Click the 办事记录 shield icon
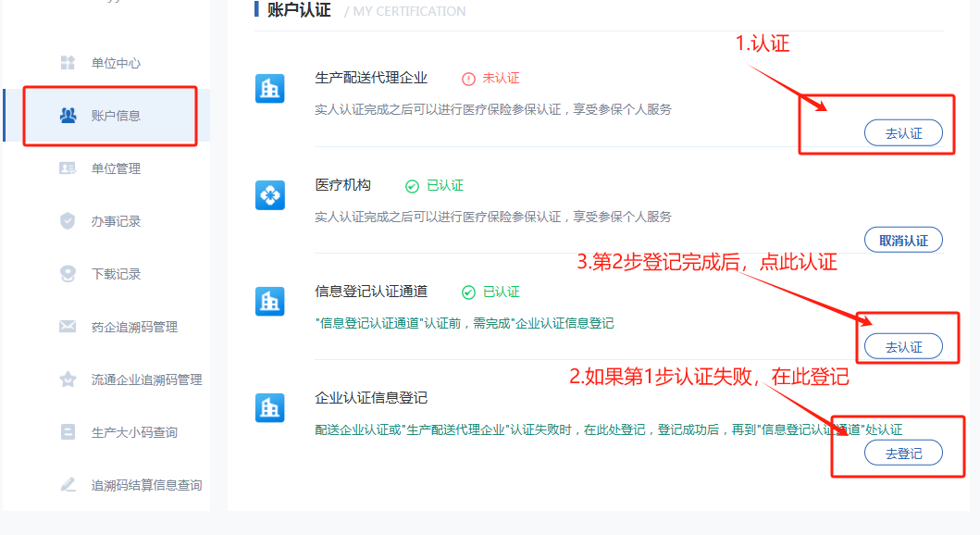The image size is (980, 535). point(68,220)
